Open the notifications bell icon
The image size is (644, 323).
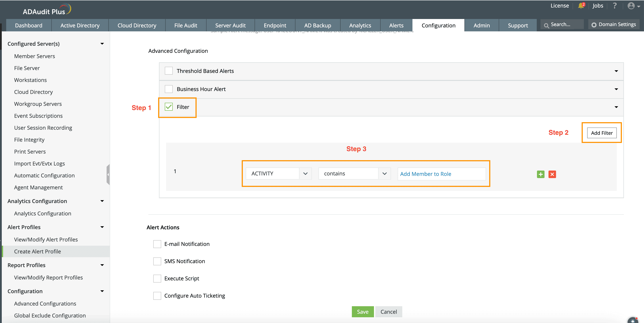(x=581, y=6)
